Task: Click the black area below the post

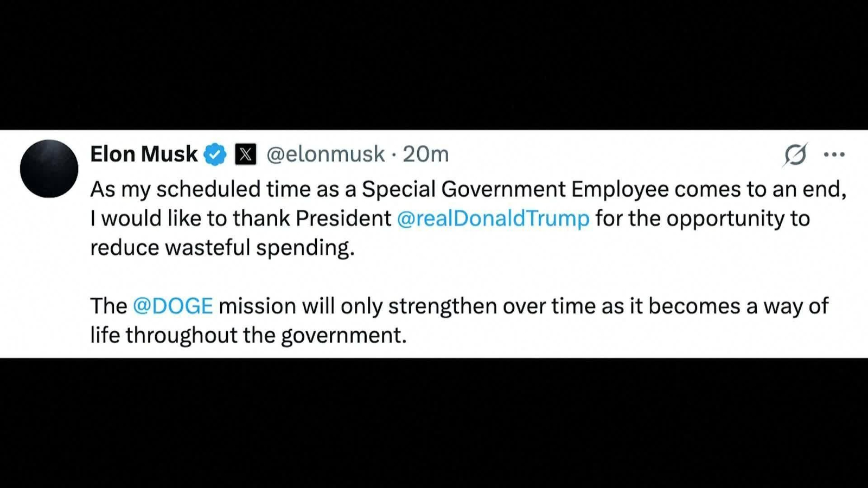Action: click(434, 423)
